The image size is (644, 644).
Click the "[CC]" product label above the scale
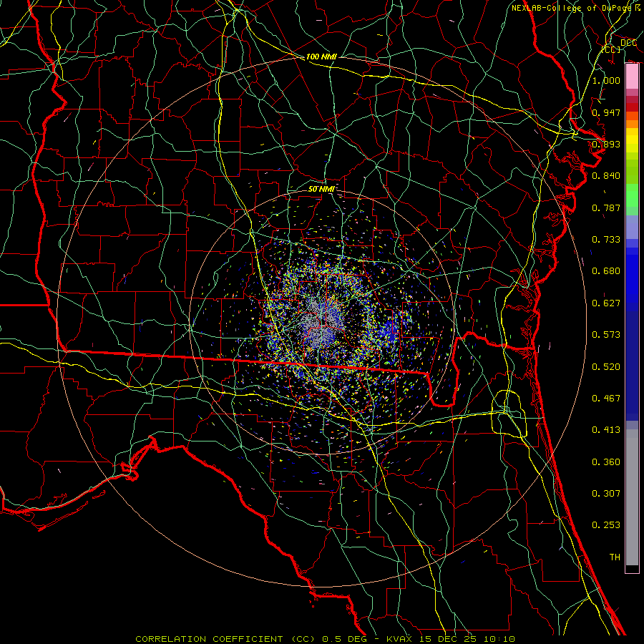[611, 49]
